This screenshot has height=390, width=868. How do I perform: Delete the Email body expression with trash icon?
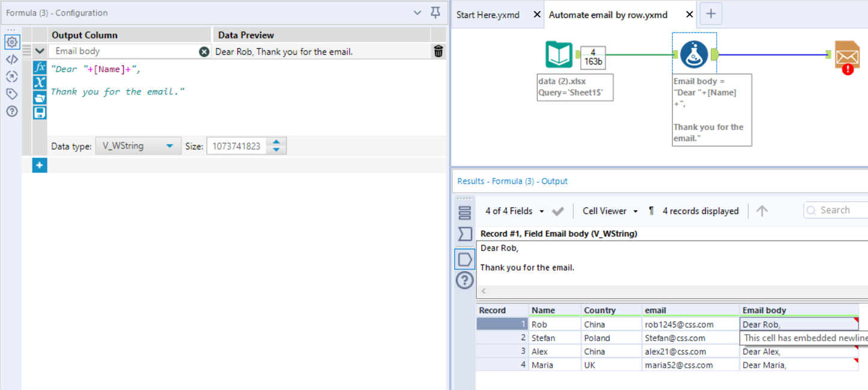click(x=439, y=51)
